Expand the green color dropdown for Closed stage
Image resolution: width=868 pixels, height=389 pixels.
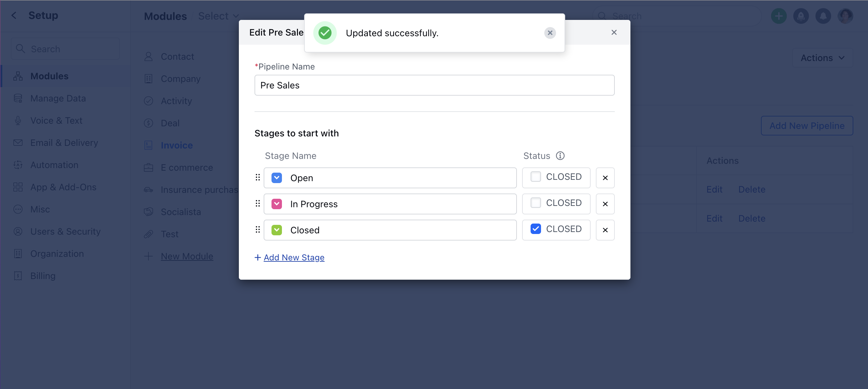pyautogui.click(x=277, y=230)
